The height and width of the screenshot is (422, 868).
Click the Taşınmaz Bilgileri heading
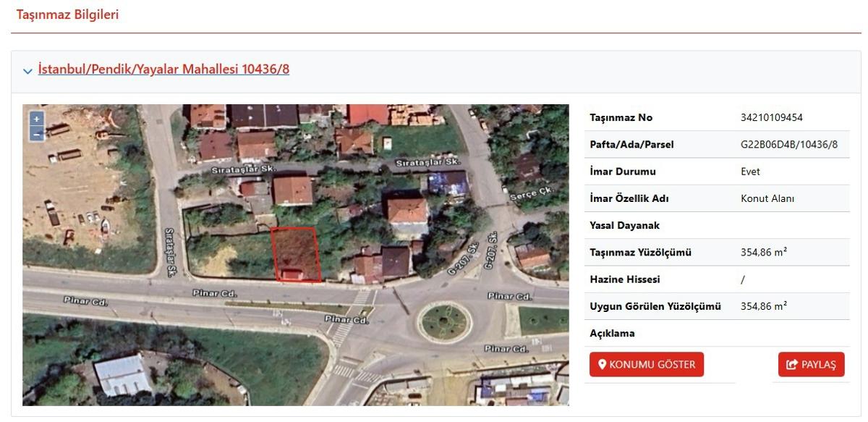tap(67, 14)
